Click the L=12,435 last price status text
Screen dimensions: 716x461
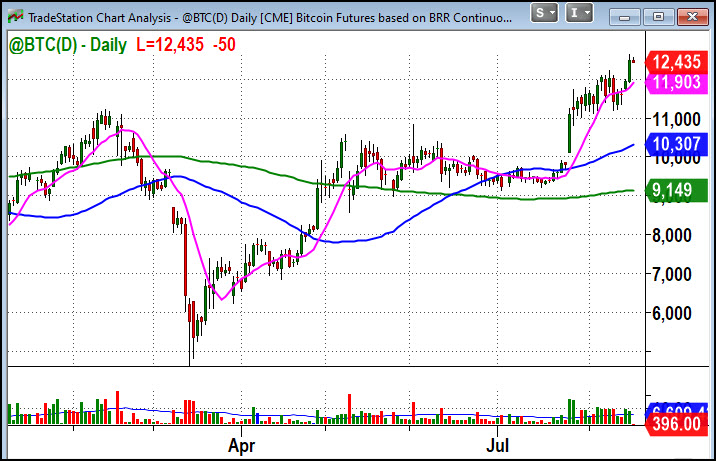170,45
